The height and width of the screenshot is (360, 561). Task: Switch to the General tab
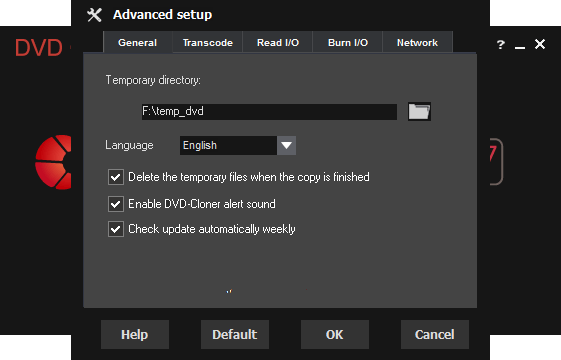pos(138,42)
